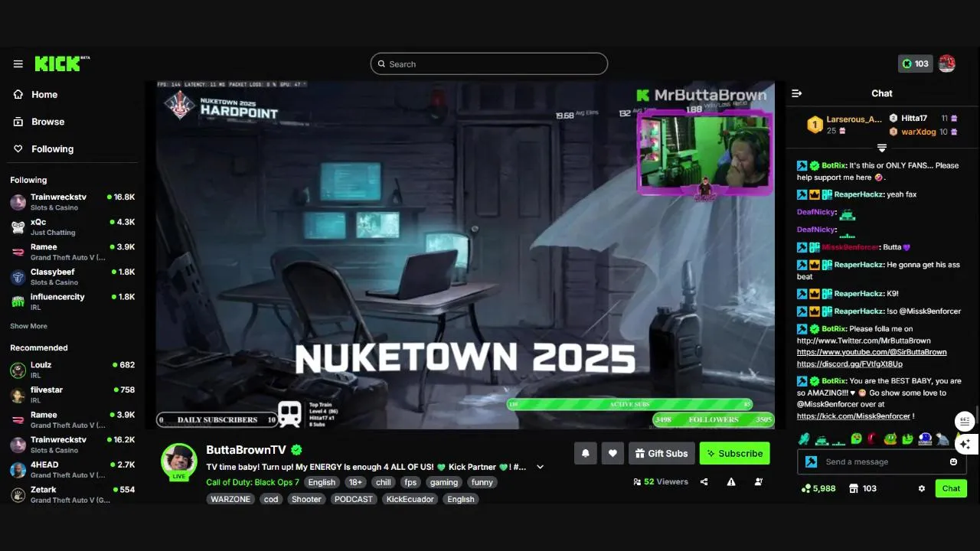Click the chat identity badge in the message box
980x551 pixels.
click(x=811, y=461)
